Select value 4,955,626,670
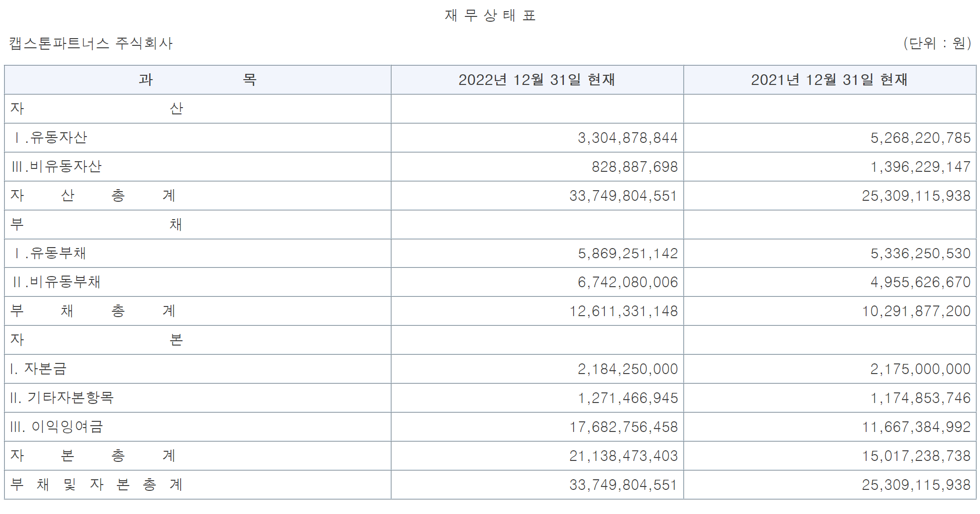This screenshot has width=980, height=514. 920,282
